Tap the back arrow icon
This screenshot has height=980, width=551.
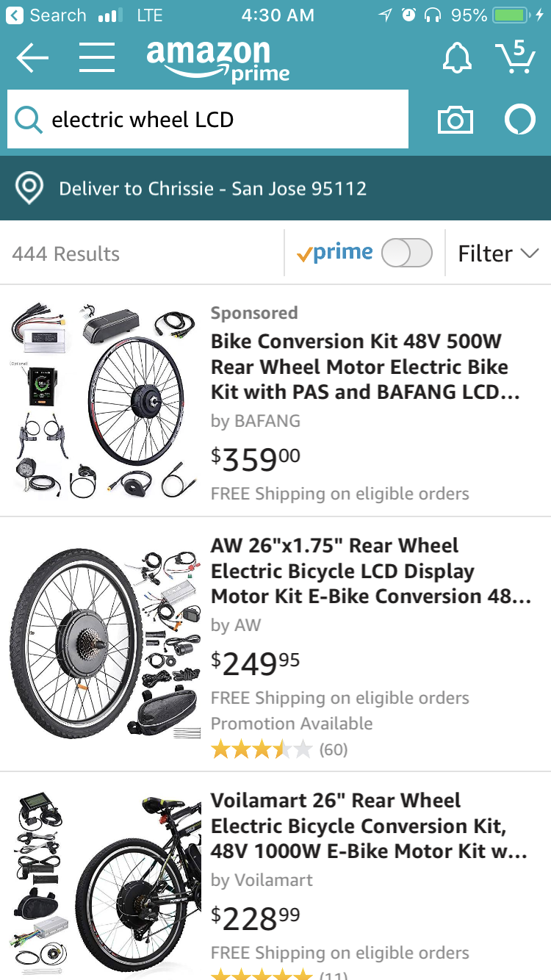[32, 58]
